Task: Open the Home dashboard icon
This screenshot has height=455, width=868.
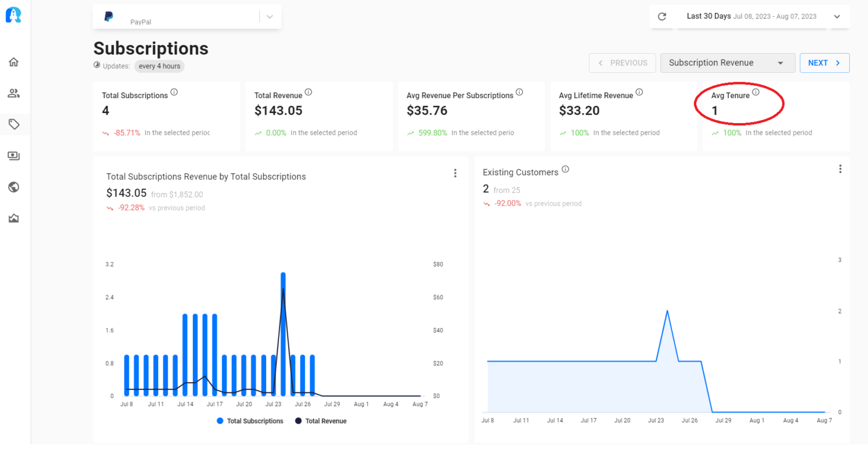Action: (13, 62)
